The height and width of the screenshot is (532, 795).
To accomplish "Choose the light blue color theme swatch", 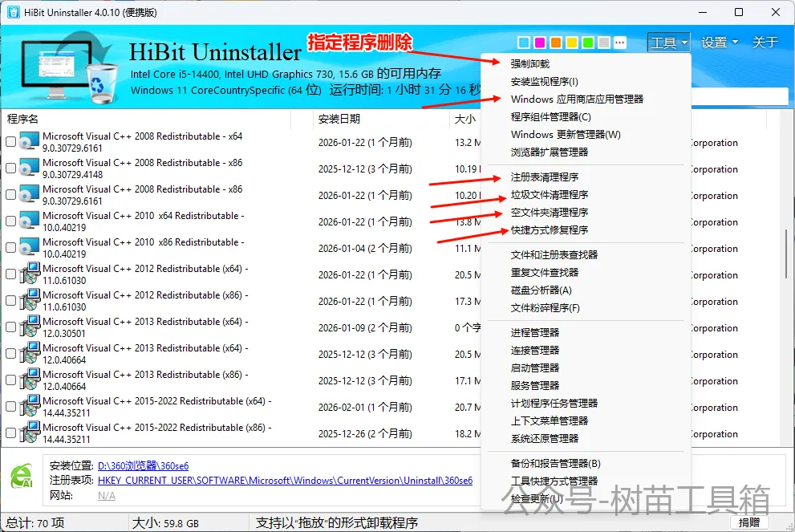I will tap(525, 43).
